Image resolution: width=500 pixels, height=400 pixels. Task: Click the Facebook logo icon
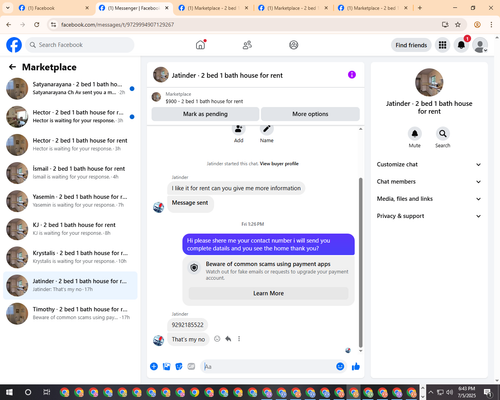pyautogui.click(x=14, y=45)
